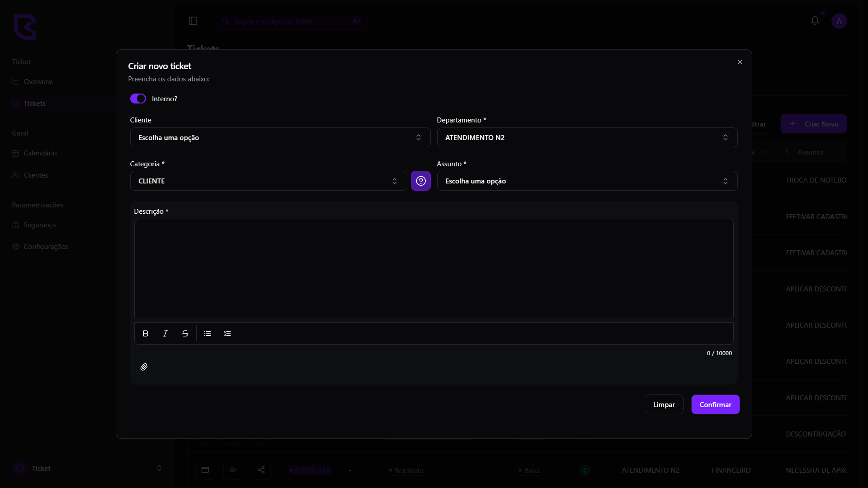This screenshot has width=868, height=488.
Task: Open notifications bell icon
Action: point(815,21)
